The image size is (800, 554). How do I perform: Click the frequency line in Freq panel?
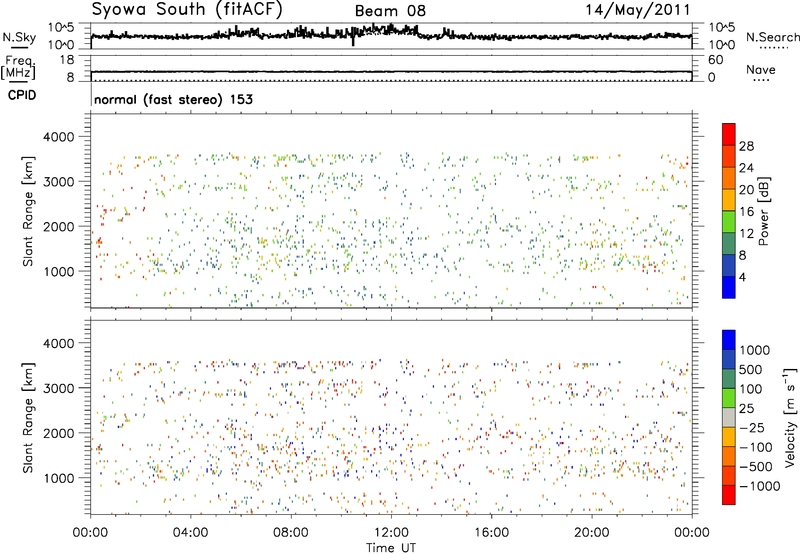click(x=391, y=72)
